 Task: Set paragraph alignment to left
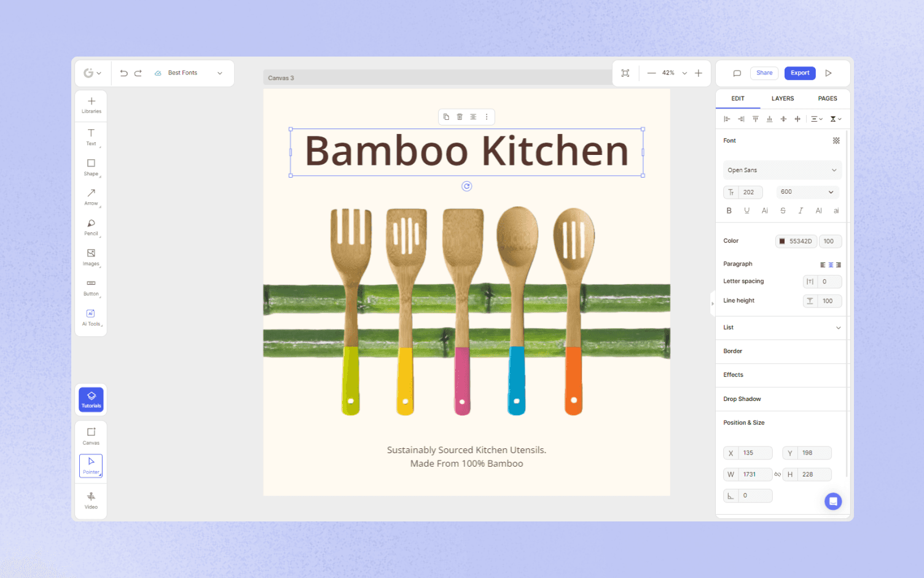click(823, 265)
